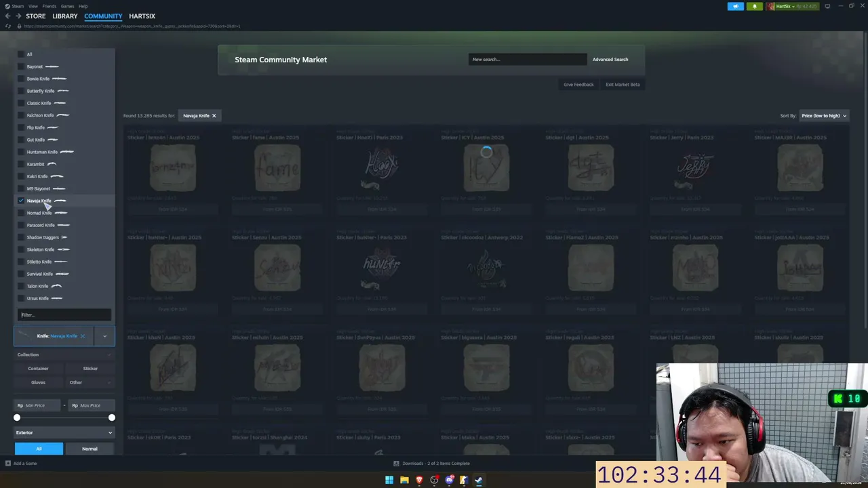868x488 pixels.
Task: Collapse the Knife filter dropdown arrow
Action: coord(104,336)
